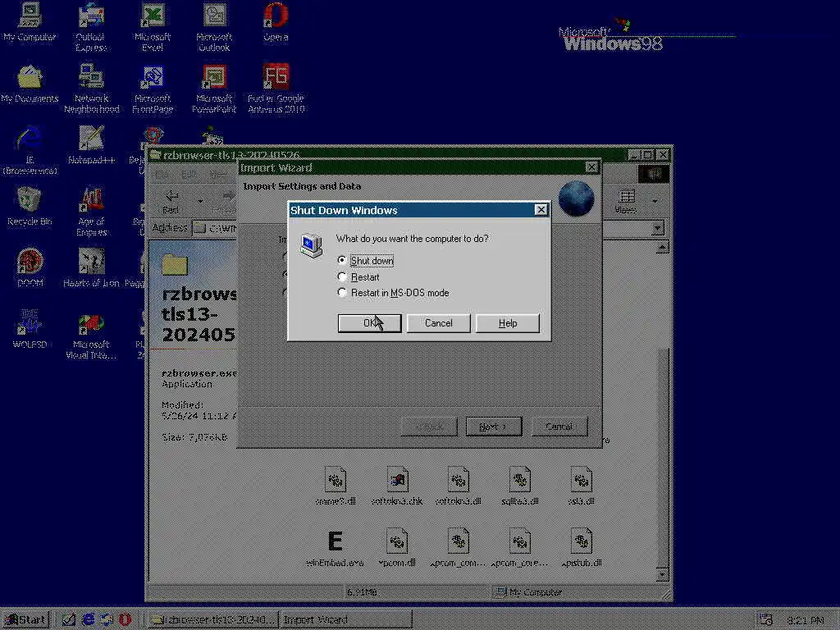
Task: Launch the Hearts of Iron desktop shortcut
Action: (x=92, y=268)
